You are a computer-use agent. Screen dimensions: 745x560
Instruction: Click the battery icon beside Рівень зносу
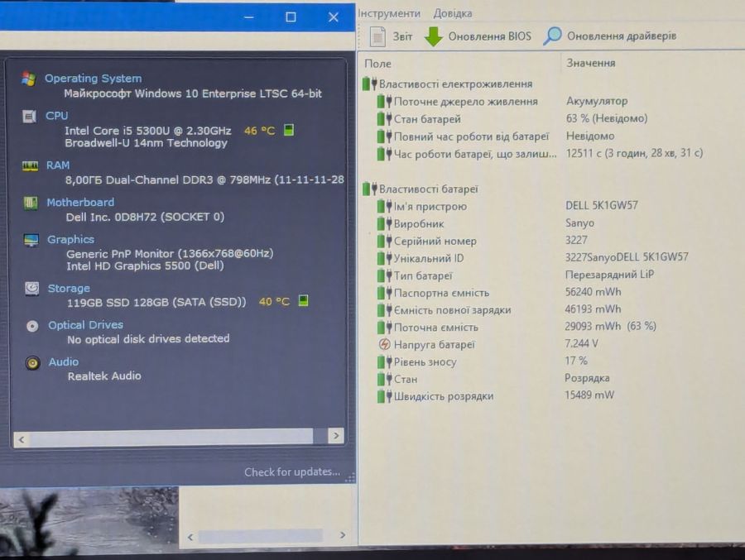[x=384, y=362]
